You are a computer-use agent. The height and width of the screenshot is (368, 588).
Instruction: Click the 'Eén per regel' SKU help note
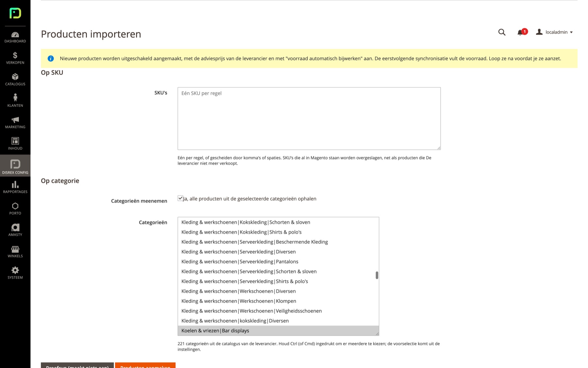click(x=304, y=160)
